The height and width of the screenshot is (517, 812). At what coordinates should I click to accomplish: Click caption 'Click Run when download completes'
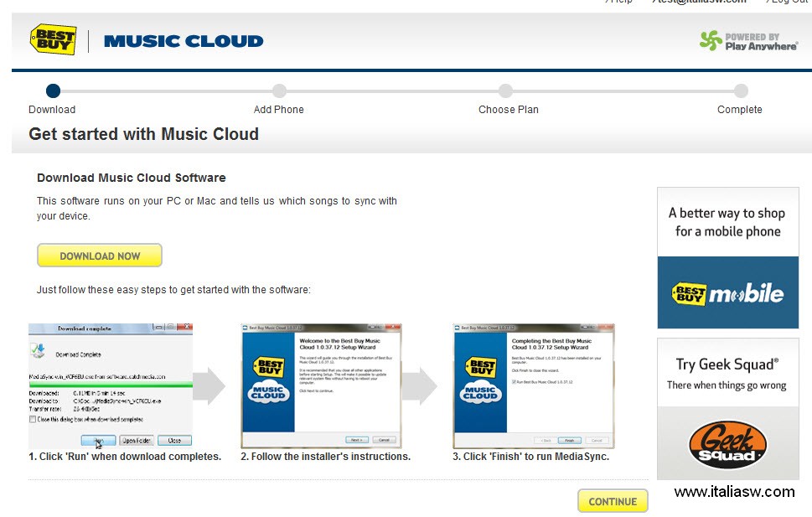pos(125,457)
